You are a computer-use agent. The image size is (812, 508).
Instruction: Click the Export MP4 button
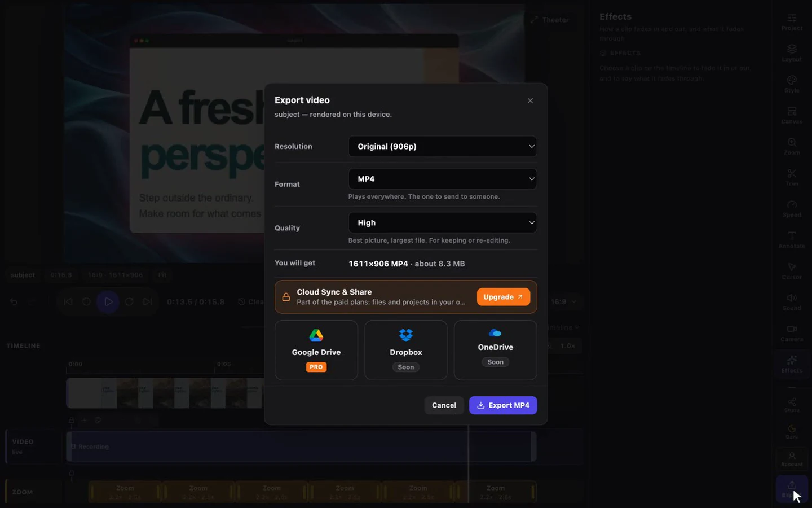pos(503,405)
